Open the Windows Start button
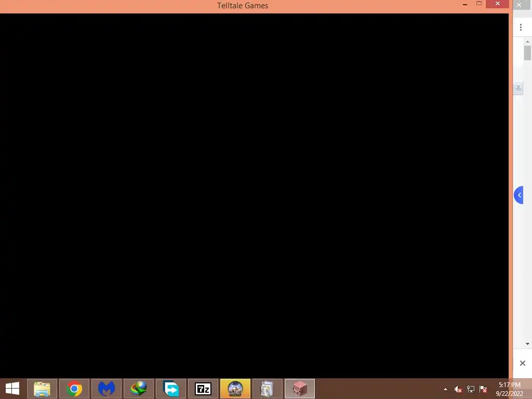Viewport: 532px width, 399px height. (x=12, y=389)
